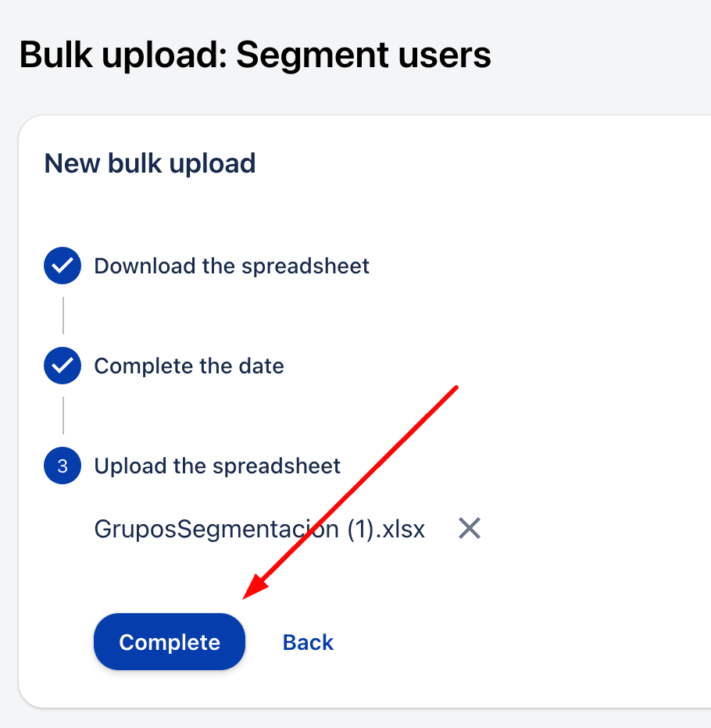Click the Back link

coord(308,642)
